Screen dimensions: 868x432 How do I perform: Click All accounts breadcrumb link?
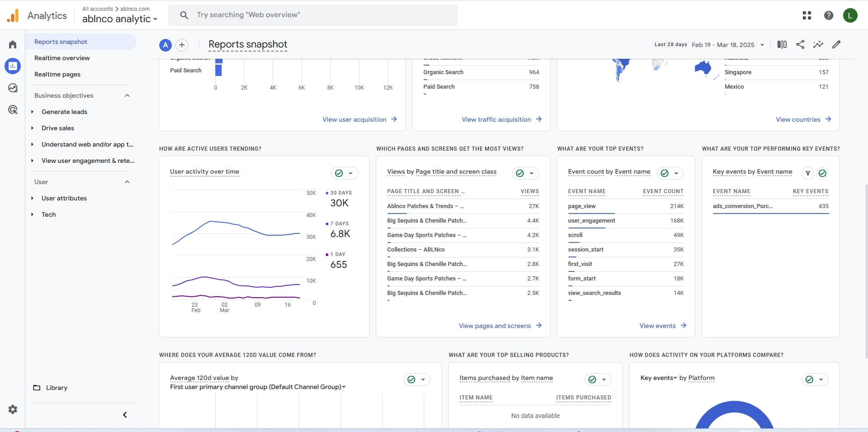tap(98, 9)
